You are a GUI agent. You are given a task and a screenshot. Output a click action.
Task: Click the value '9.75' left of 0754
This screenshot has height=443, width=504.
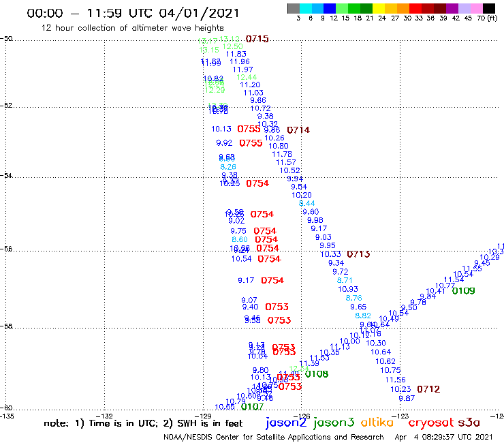(x=238, y=231)
